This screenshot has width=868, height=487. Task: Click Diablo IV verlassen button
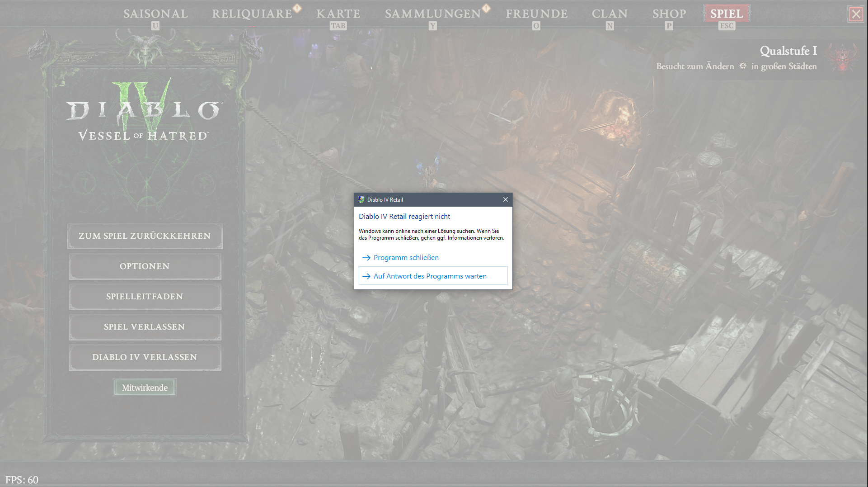[145, 357]
